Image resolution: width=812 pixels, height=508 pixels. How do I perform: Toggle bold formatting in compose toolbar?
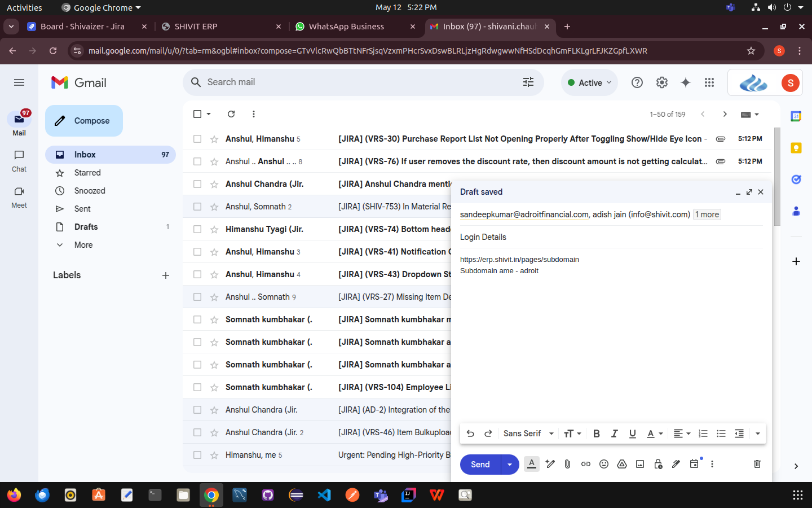coord(596,433)
